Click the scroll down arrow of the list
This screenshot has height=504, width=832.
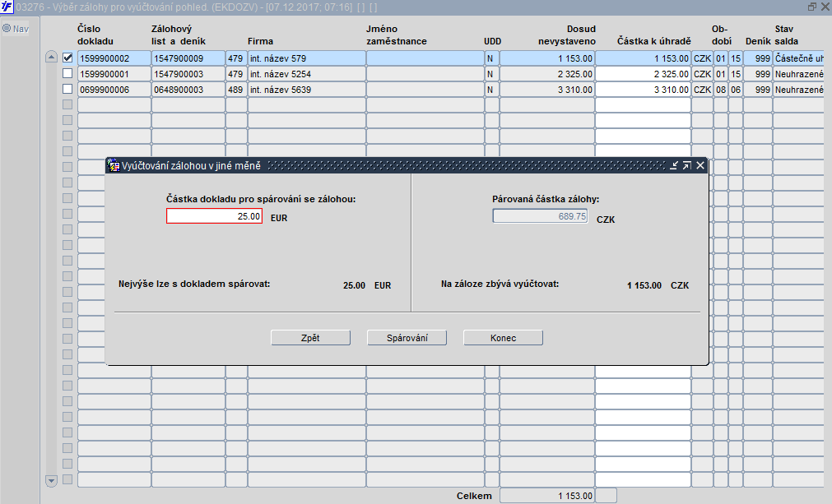52,481
